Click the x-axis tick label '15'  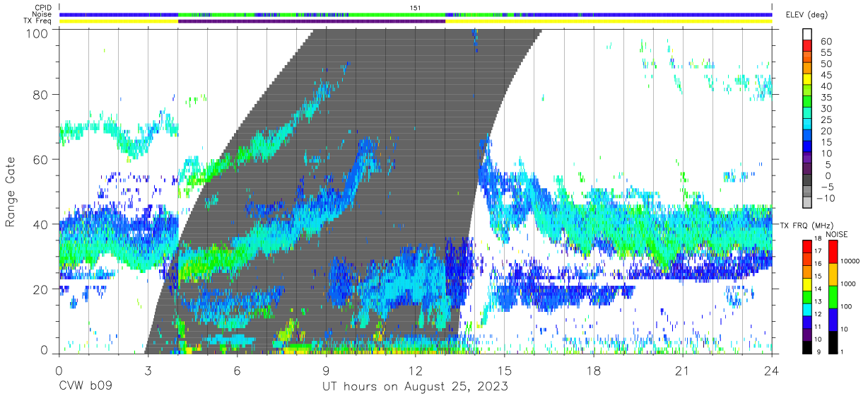tap(505, 370)
